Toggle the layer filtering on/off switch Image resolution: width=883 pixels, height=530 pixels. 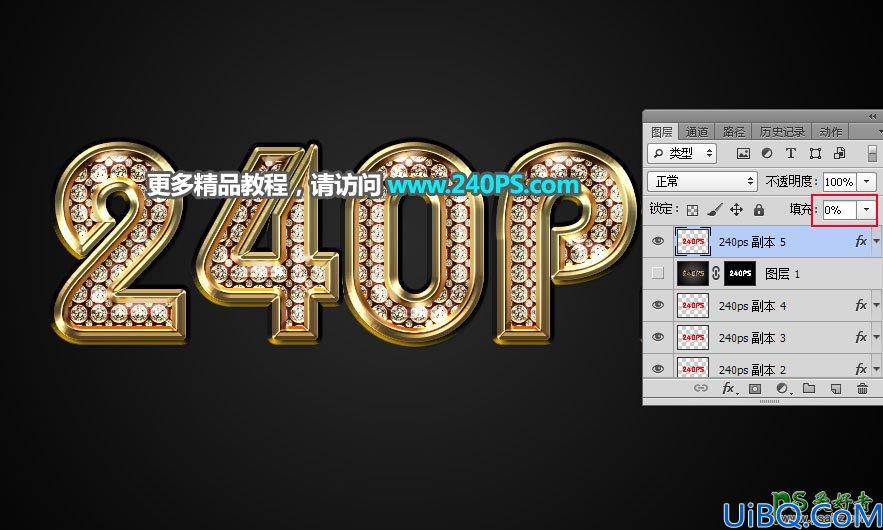872,153
